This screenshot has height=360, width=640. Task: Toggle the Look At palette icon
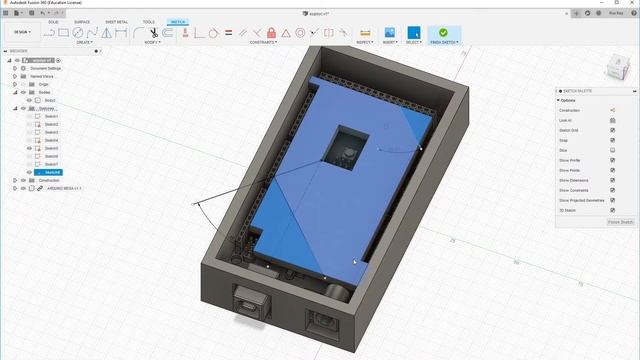pos(612,120)
